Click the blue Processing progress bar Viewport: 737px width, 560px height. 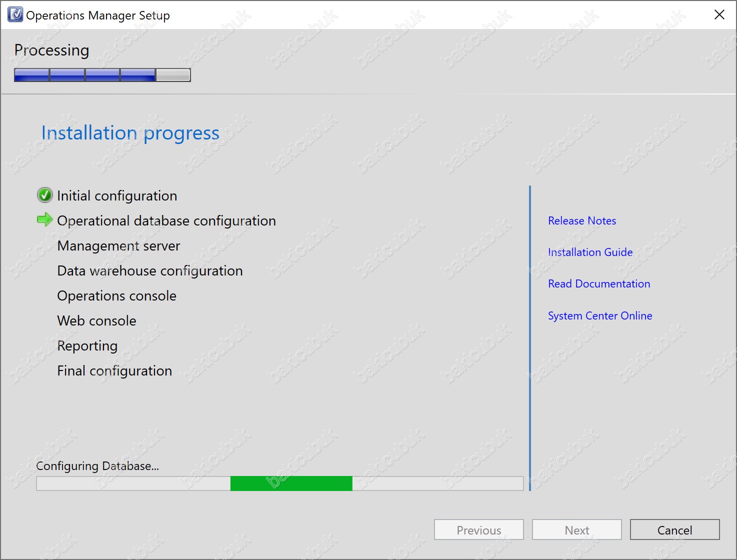pos(102,75)
